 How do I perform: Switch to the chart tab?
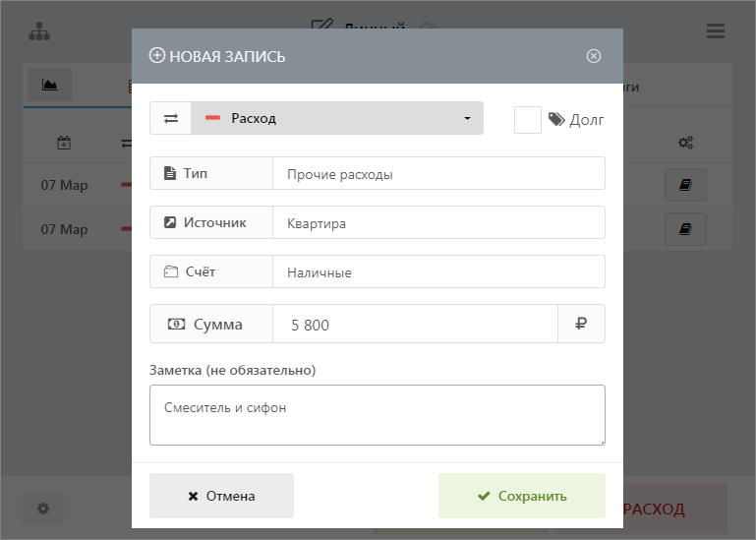coord(49,86)
